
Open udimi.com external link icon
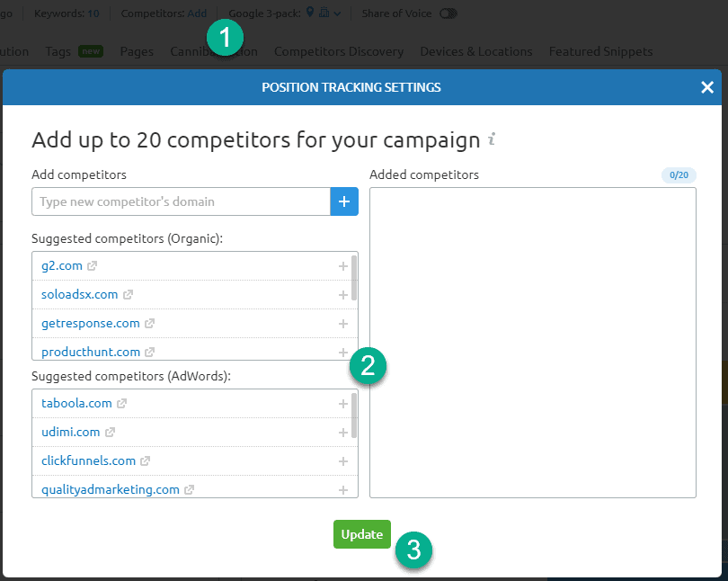point(110,432)
